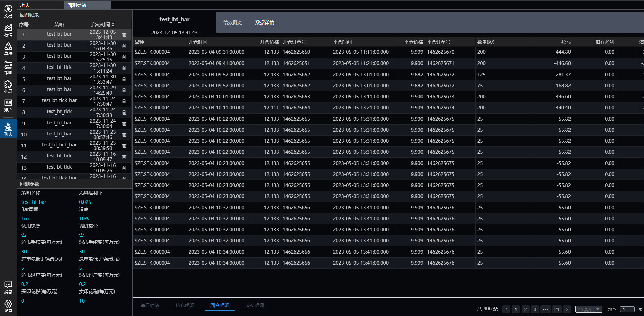This screenshot has height=316, width=644.
Task: Select record 11 test_bt_tick_bar 08:39:50
Action: pyautogui.click(x=74, y=146)
